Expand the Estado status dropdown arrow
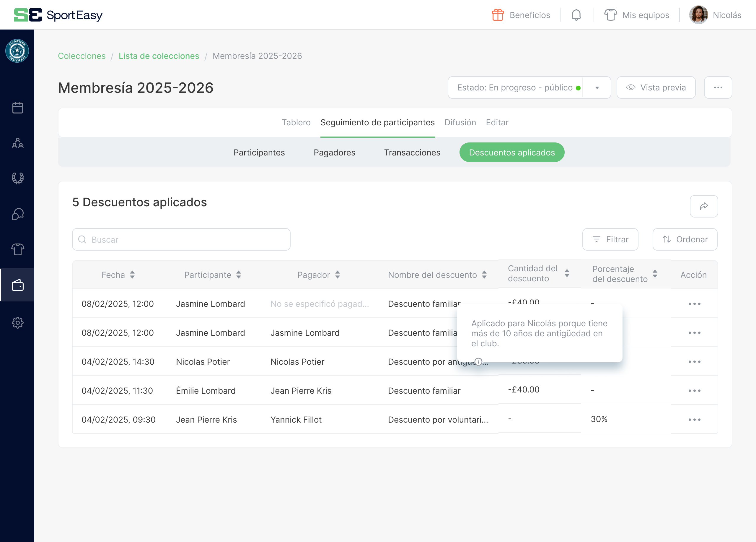Image resolution: width=756 pixels, height=542 pixels. click(597, 88)
